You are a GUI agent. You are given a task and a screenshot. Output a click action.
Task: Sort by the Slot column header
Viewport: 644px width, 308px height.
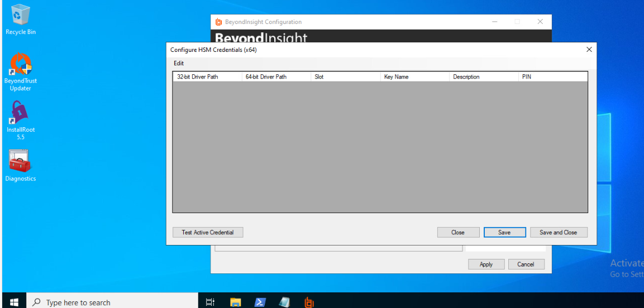346,76
